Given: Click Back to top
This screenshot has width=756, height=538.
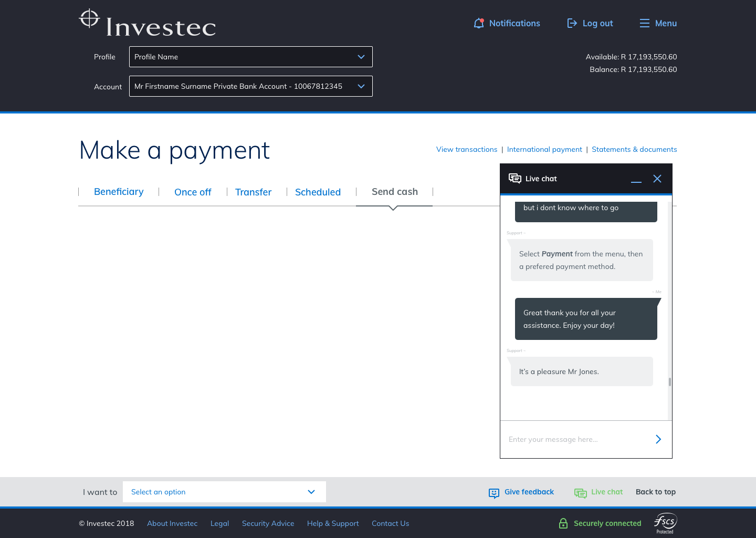Looking at the screenshot, I should (655, 492).
